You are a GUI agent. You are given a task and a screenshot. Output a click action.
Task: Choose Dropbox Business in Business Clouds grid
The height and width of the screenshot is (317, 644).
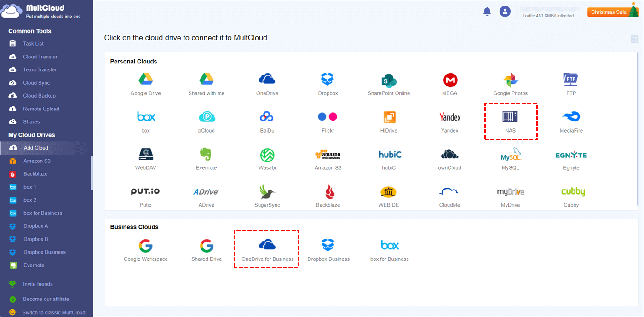328,245
